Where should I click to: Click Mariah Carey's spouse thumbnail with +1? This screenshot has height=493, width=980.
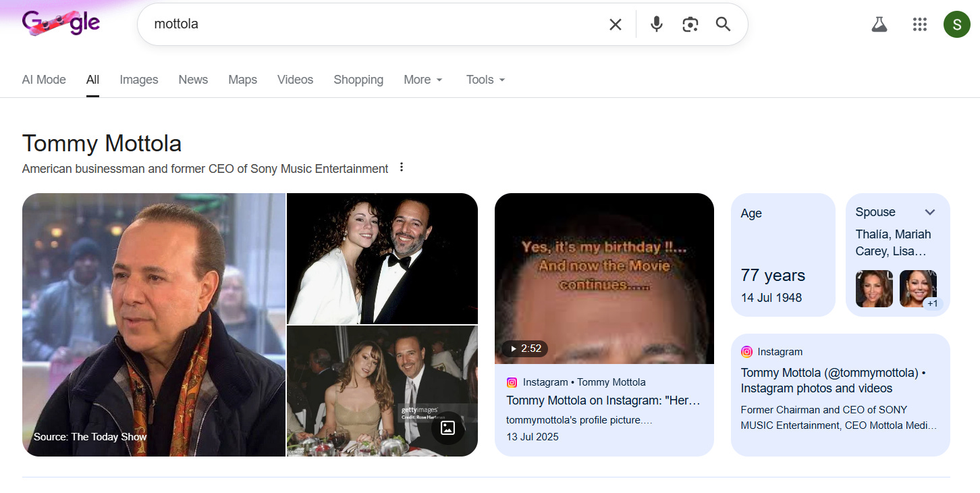(918, 289)
